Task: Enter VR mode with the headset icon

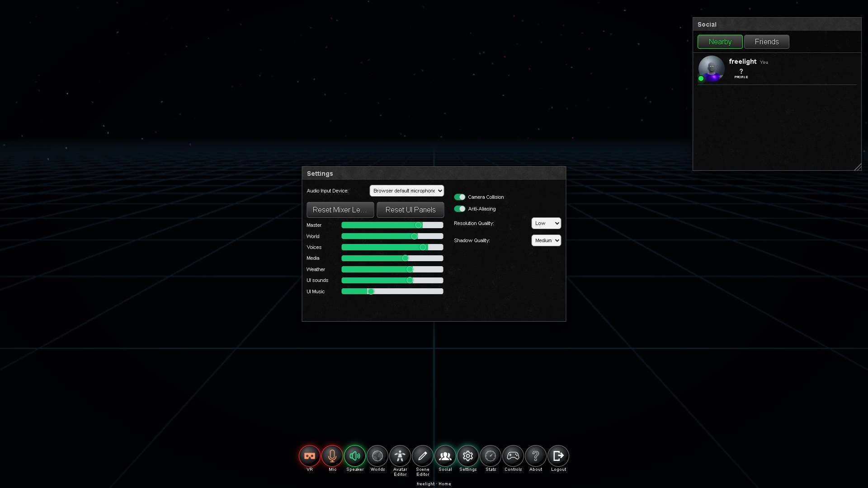Action: [310, 456]
